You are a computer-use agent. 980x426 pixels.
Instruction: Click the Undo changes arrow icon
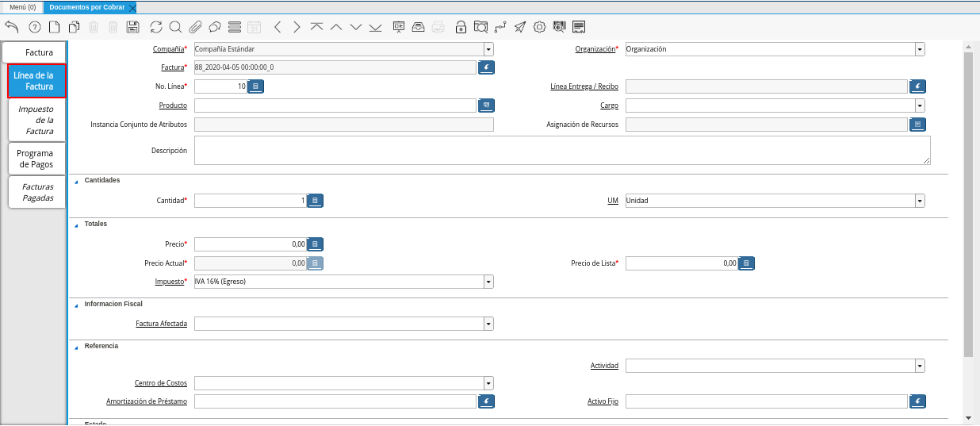click(x=11, y=27)
